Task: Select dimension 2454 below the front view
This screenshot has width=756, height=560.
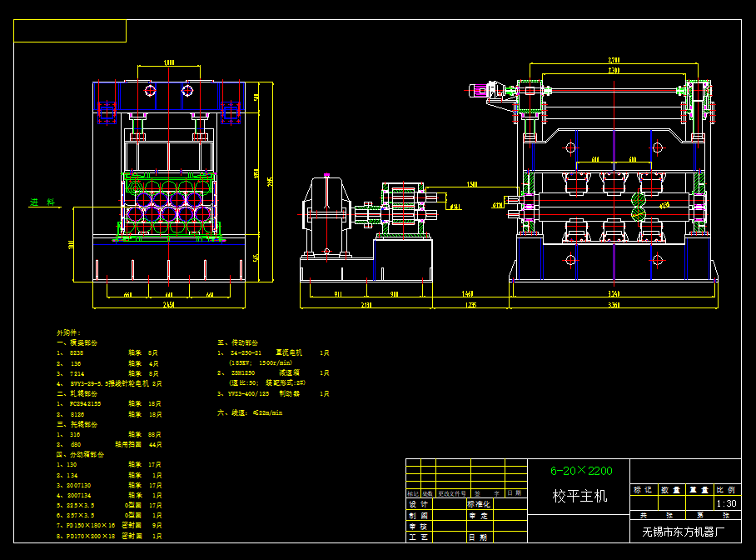Action: pos(169,305)
